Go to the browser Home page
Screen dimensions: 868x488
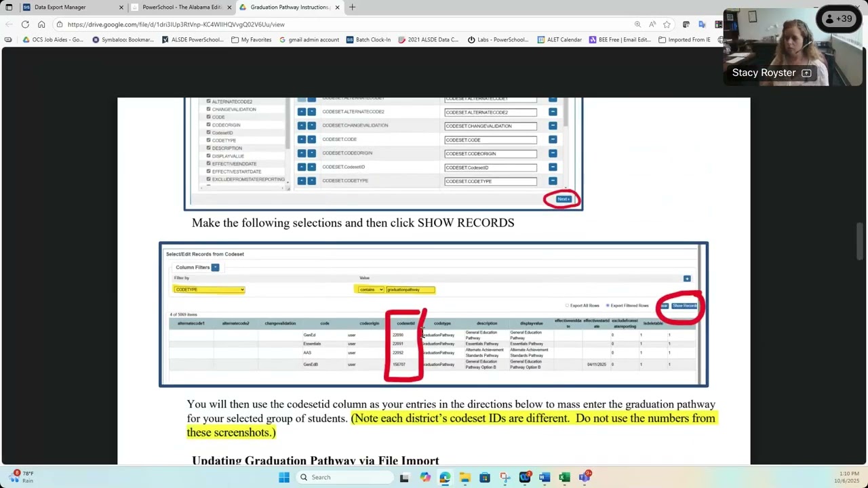pyautogui.click(x=41, y=24)
